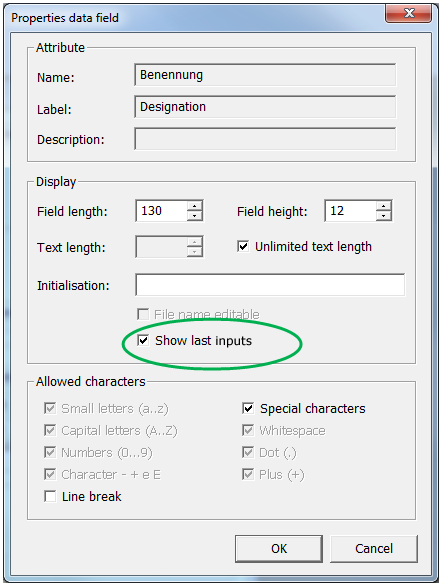Screen dimensions: 445x588
Task: Select the Field length value box
Action: coord(162,211)
